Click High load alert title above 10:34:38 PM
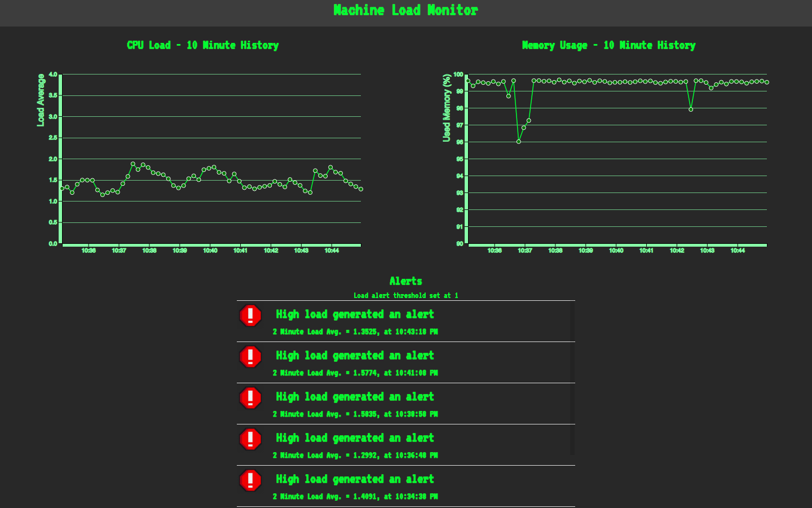 tap(355, 479)
